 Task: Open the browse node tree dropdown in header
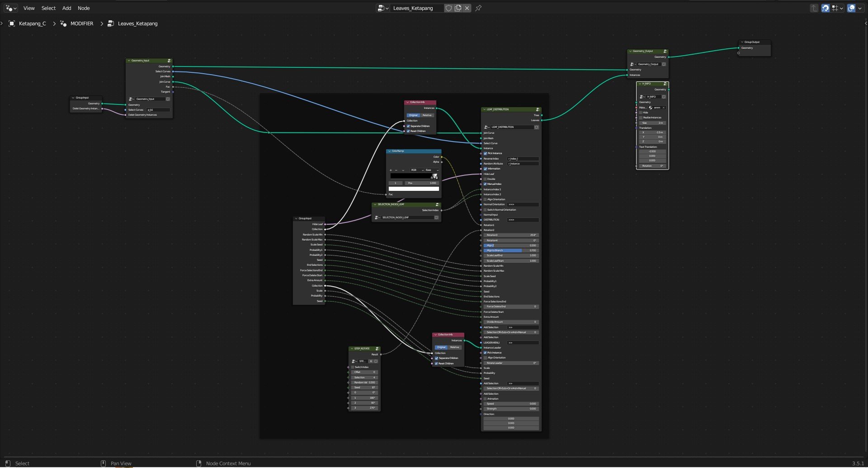(x=383, y=8)
